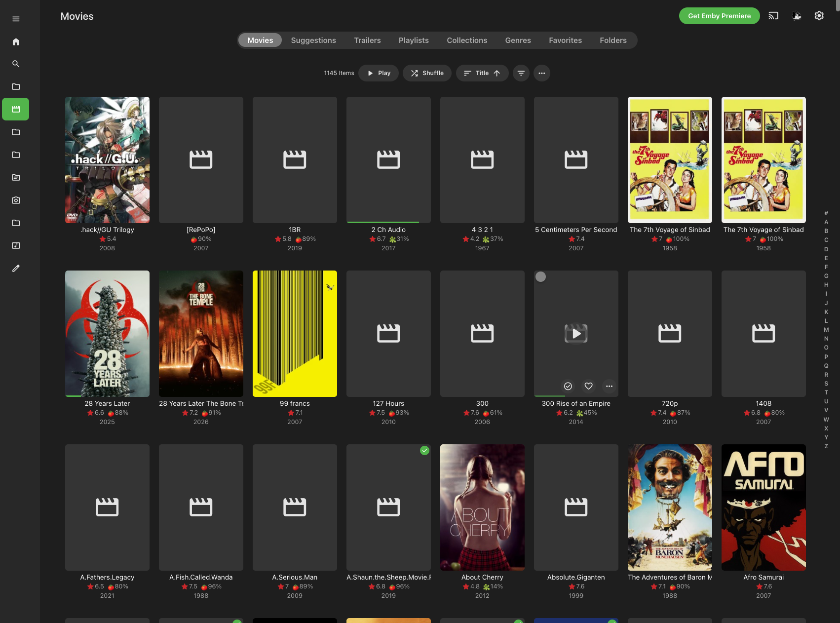Screen dimensions: 840x623
Task: Click the "Movies" page heading text
Action: click(77, 16)
